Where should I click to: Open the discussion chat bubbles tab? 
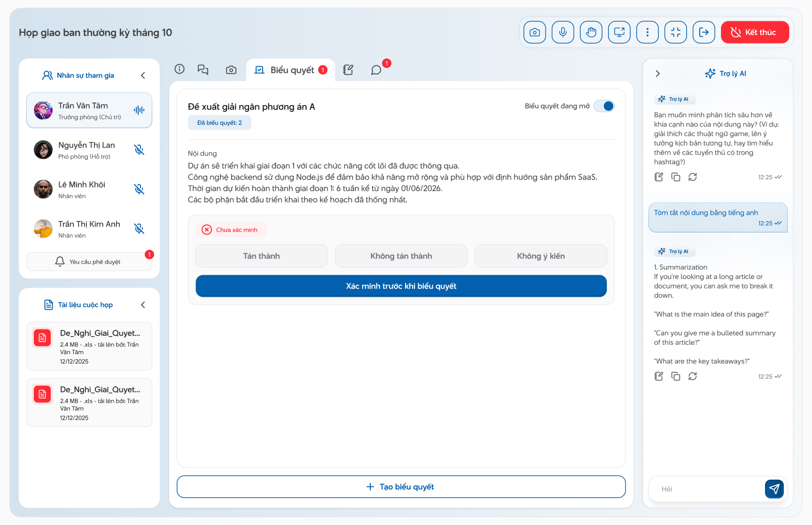(x=203, y=70)
